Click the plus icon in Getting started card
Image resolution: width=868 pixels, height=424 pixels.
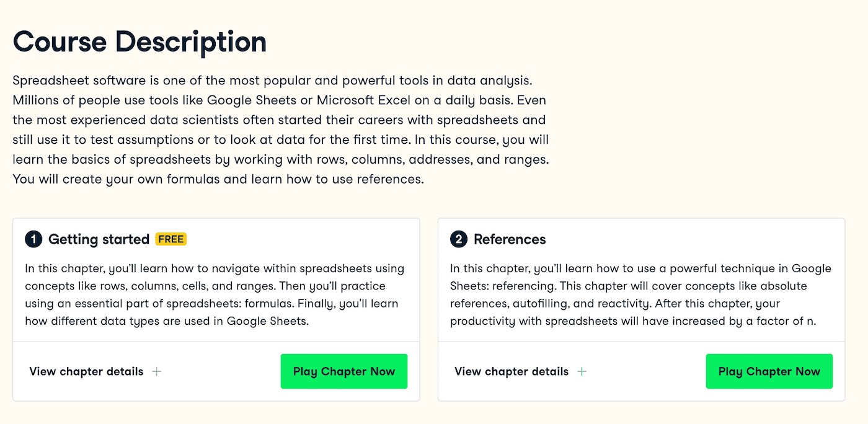point(157,371)
